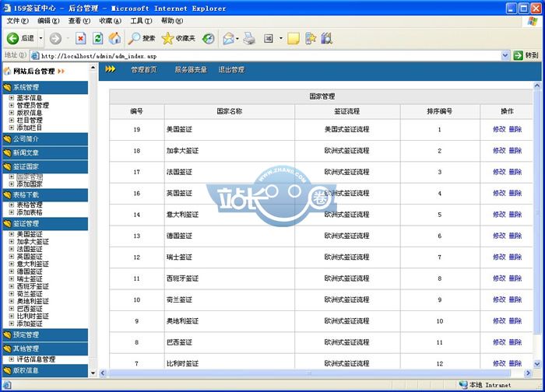Collapse the 签证管理 sidebar section
The width and height of the screenshot is (545, 392).
point(45,223)
